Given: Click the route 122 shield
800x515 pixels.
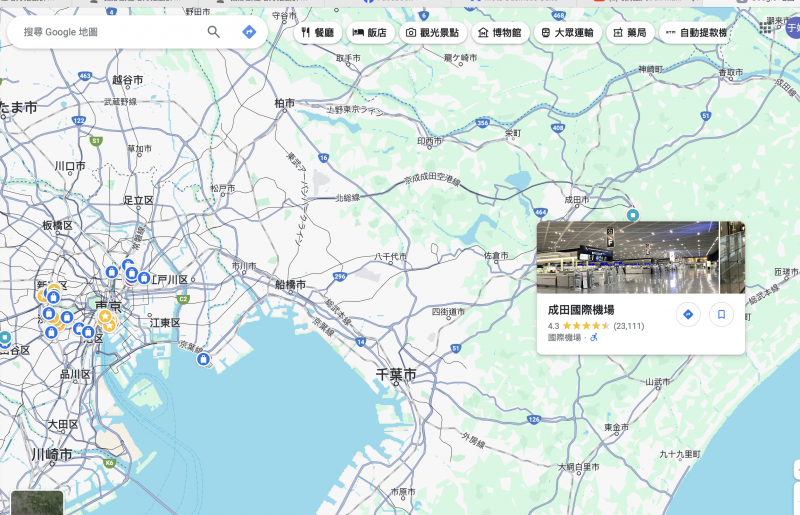Looking at the screenshot, I should (x=79, y=120).
